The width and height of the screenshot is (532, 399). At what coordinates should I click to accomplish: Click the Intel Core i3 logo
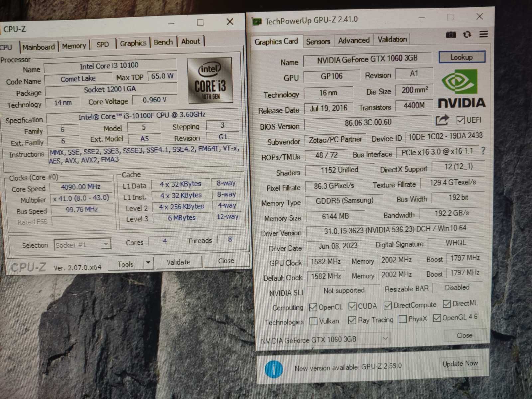pyautogui.click(x=210, y=80)
